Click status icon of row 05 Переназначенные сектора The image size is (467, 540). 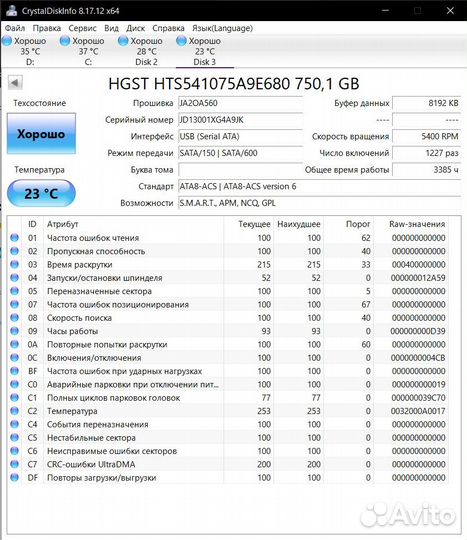tap(14, 291)
